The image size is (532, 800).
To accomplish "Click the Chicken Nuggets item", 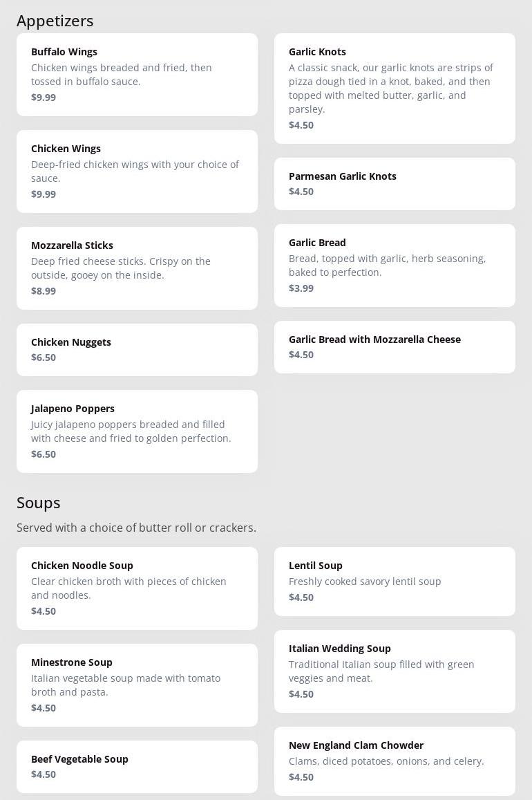I will point(137,349).
